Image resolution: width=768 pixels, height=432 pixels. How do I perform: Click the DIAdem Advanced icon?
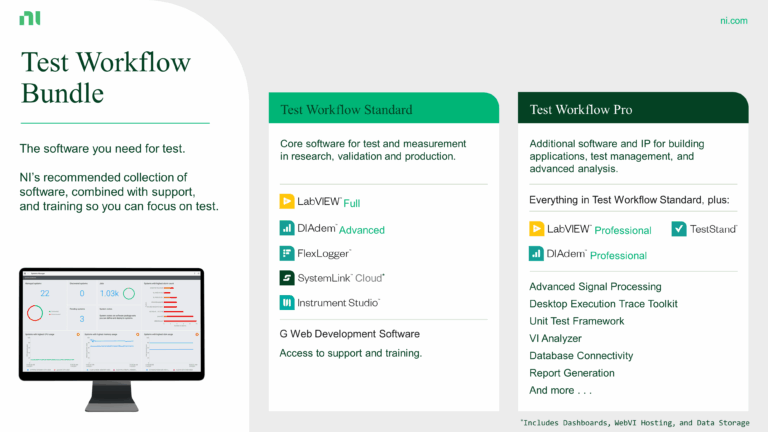point(287,228)
